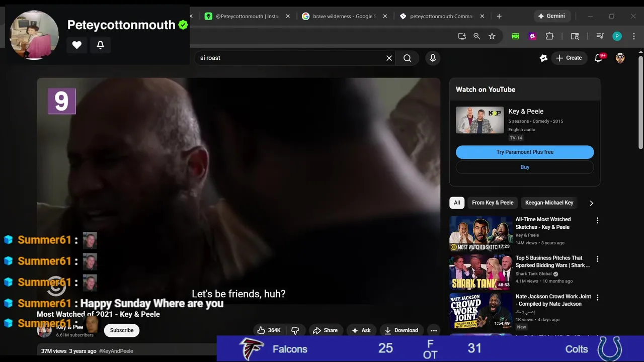
Task: Open the Gemini button in Chrome title bar
Action: click(x=551, y=16)
